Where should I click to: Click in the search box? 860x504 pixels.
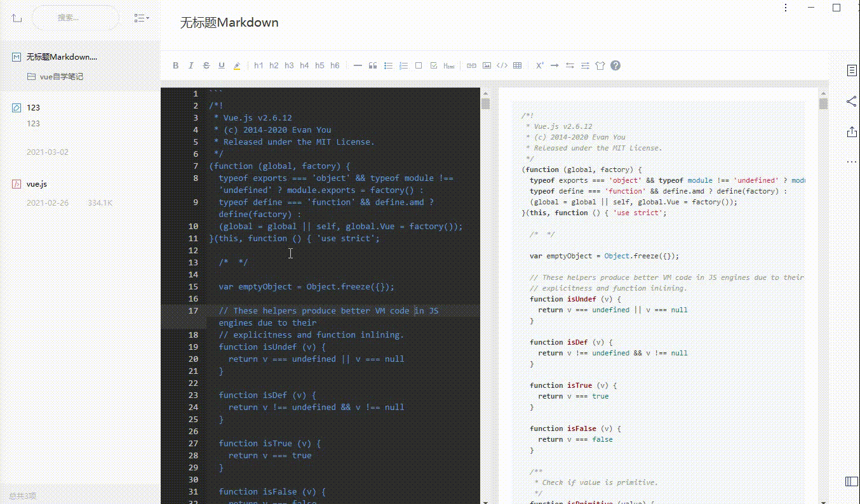(75, 18)
